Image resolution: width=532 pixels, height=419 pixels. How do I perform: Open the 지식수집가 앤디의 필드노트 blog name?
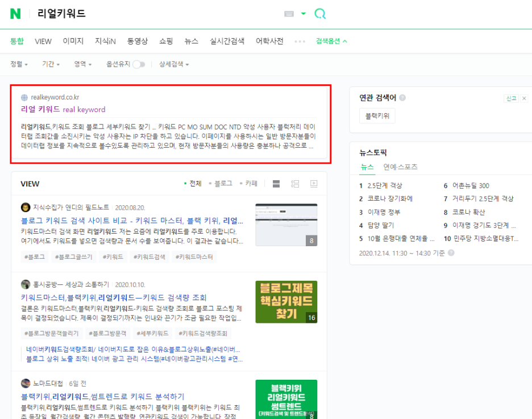(x=71, y=208)
